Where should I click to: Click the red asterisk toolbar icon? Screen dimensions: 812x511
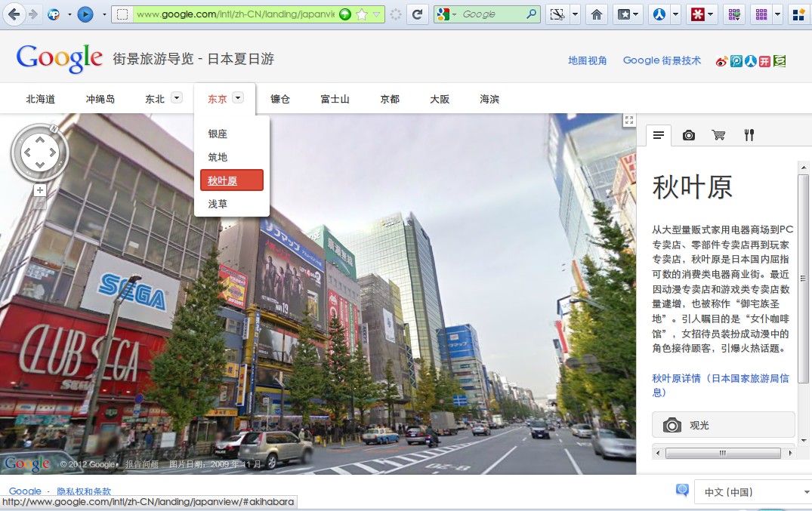(x=697, y=14)
